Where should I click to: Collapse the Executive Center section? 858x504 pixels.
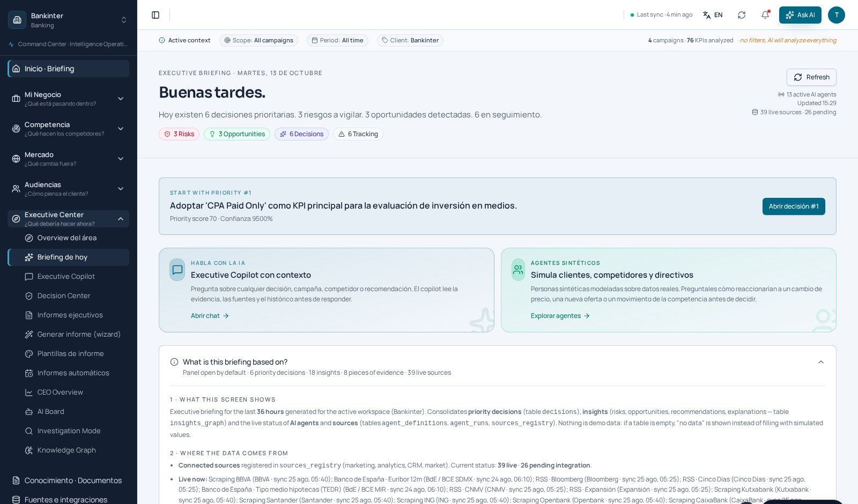69,219
